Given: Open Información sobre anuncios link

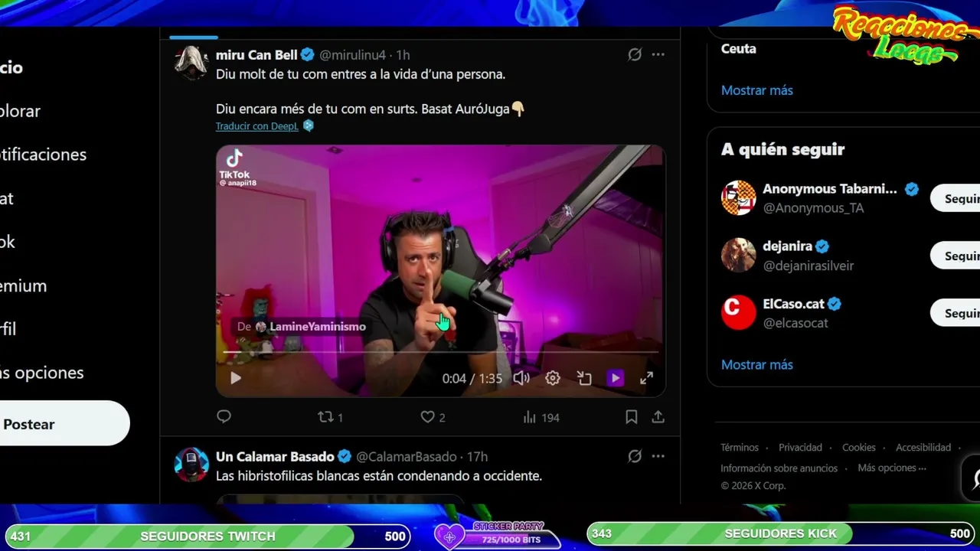Looking at the screenshot, I should coord(779,468).
